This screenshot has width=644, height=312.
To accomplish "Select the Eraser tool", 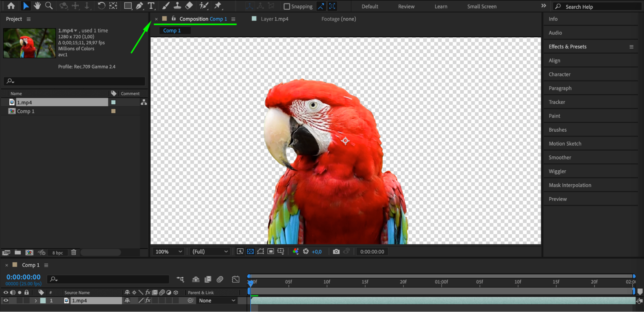I will pyautogui.click(x=189, y=6).
